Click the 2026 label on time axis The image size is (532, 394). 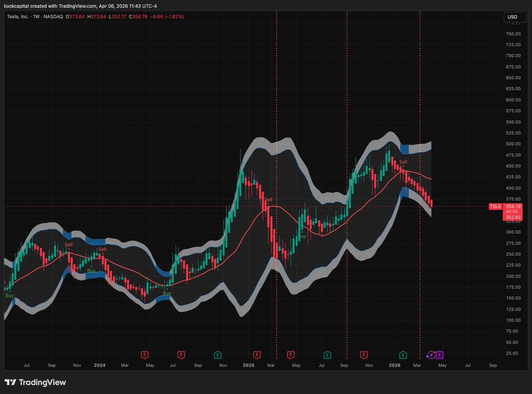[x=395, y=366]
